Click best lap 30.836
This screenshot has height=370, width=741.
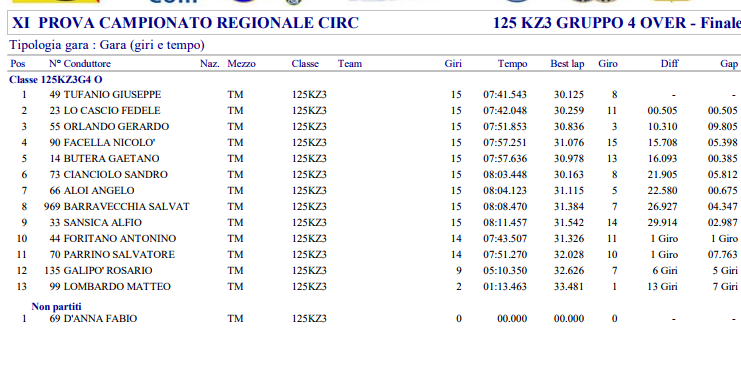point(569,127)
